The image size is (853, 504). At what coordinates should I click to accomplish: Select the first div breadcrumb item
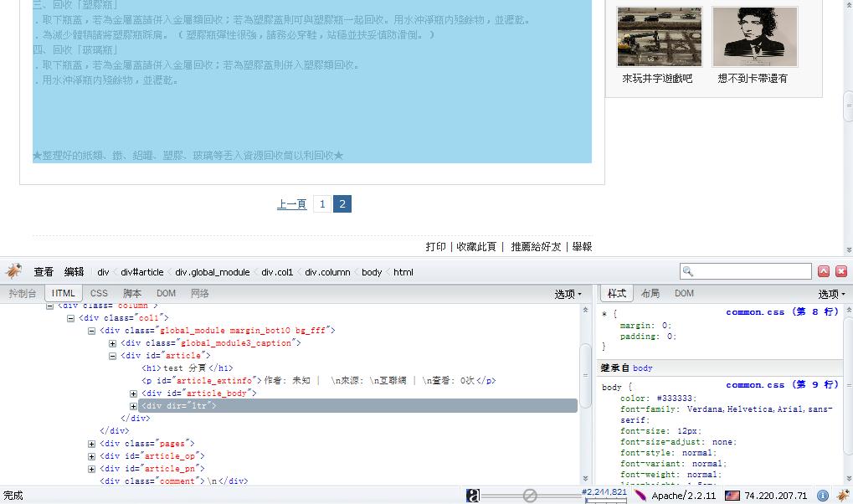(x=103, y=272)
